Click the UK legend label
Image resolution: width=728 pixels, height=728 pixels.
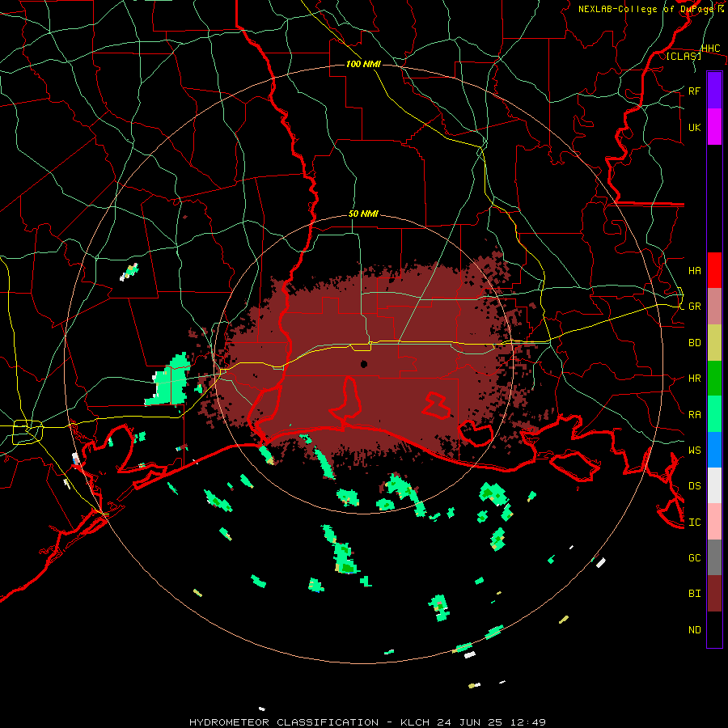694,127
